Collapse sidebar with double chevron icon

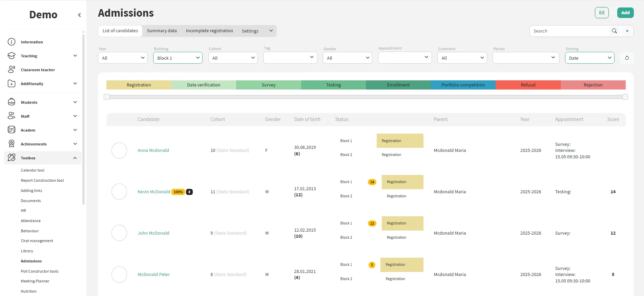tap(79, 15)
